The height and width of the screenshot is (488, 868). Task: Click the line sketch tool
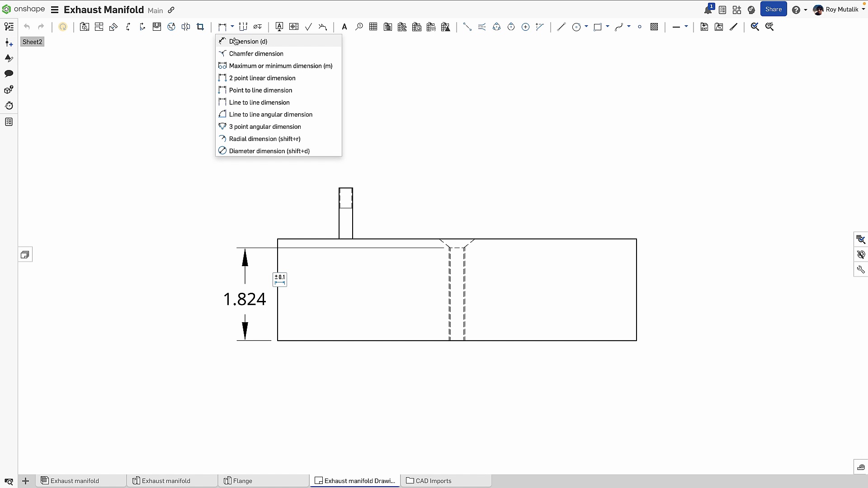[561, 27]
